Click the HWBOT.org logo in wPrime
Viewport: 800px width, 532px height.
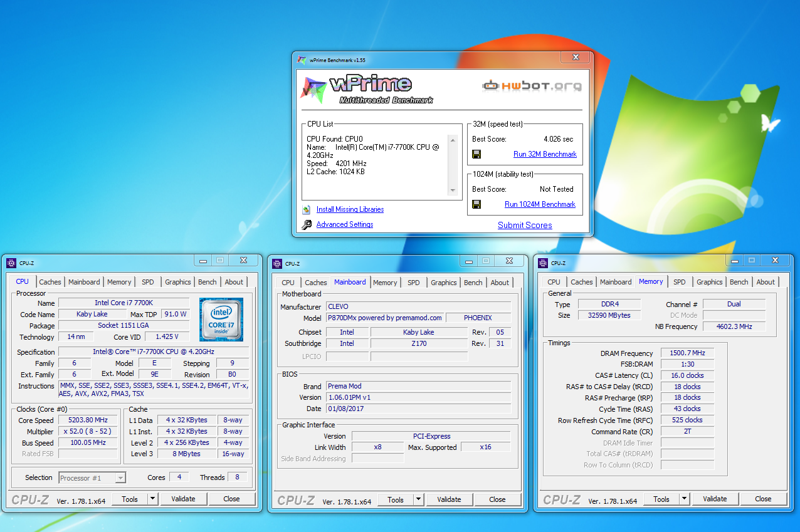[x=532, y=85]
